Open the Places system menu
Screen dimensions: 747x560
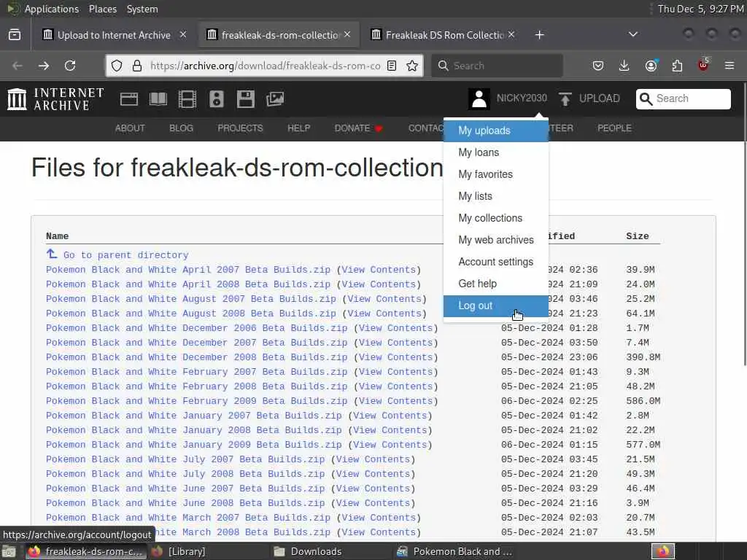[102, 9]
